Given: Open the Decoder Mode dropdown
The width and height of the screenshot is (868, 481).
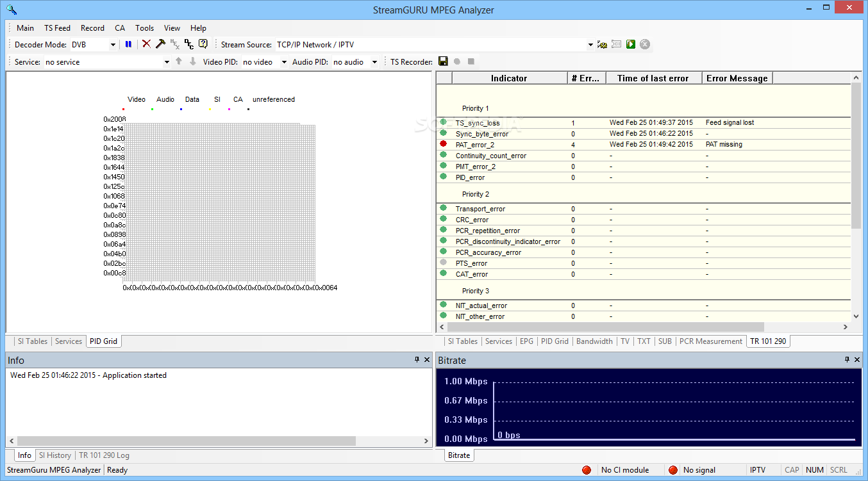Looking at the screenshot, I should click(113, 45).
